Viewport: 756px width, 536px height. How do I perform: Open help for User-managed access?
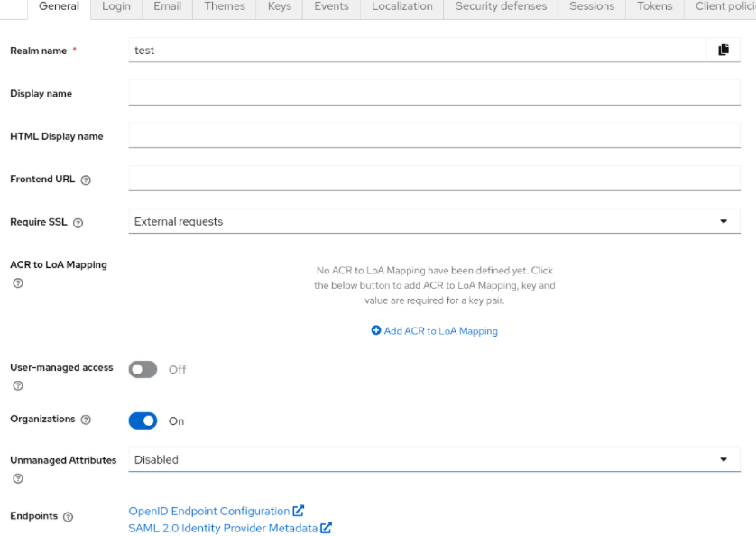(x=16, y=384)
